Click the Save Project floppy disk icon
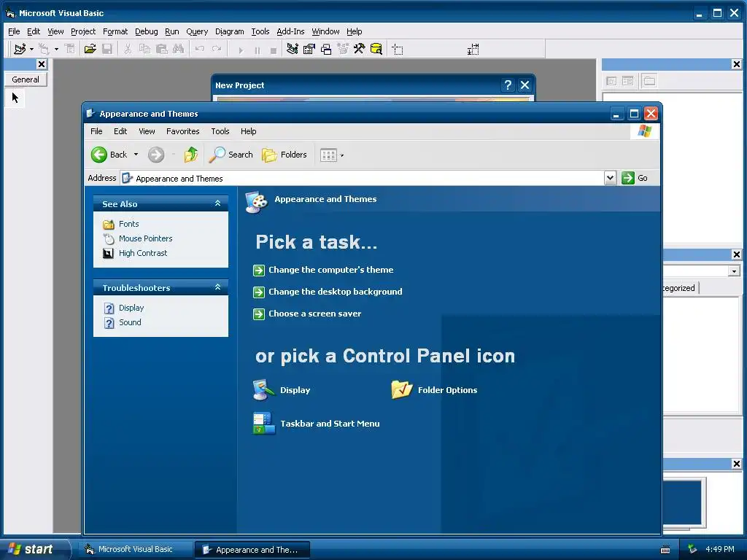 107,49
